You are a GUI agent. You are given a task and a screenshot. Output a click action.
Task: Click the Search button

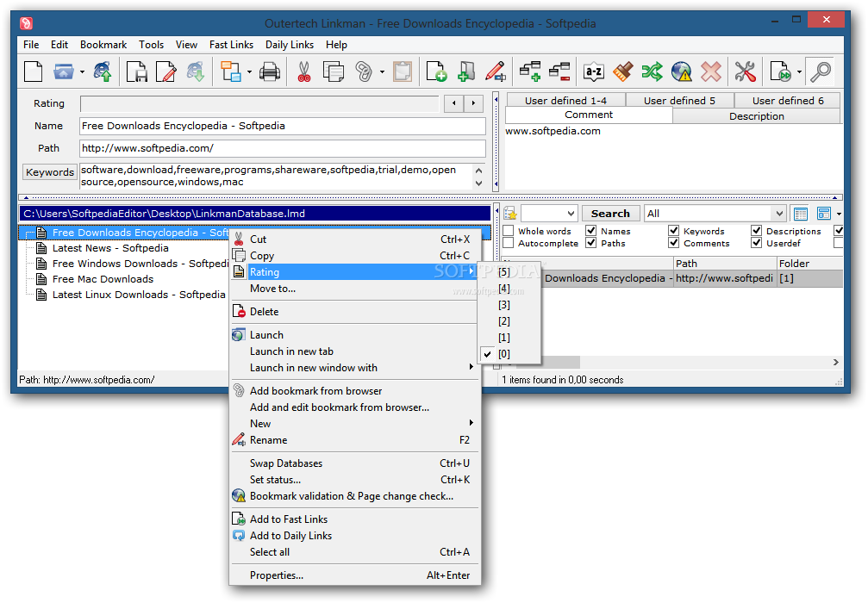610,214
